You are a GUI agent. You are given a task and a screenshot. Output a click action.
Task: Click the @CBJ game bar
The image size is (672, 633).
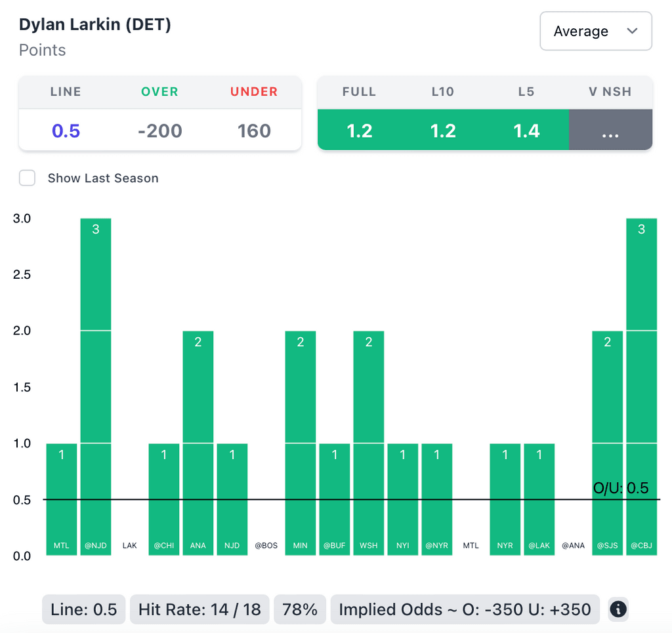641,387
